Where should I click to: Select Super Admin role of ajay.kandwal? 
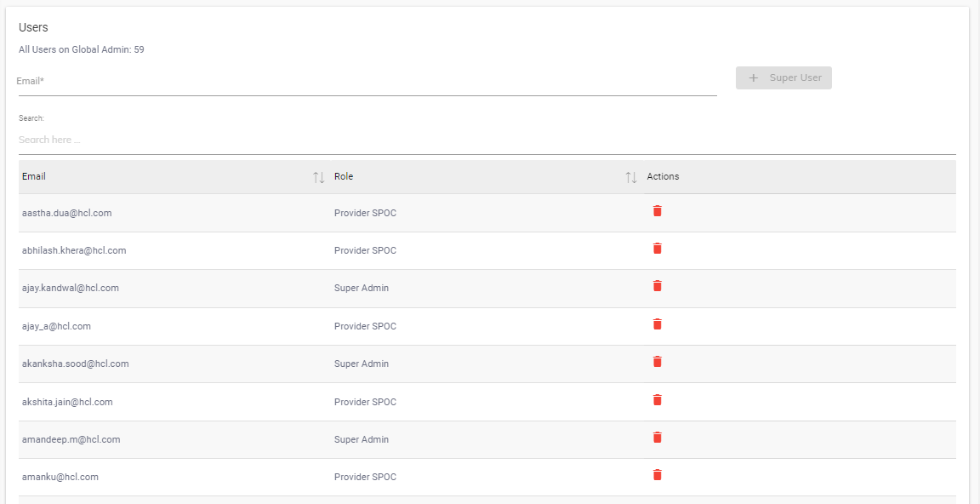point(362,288)
